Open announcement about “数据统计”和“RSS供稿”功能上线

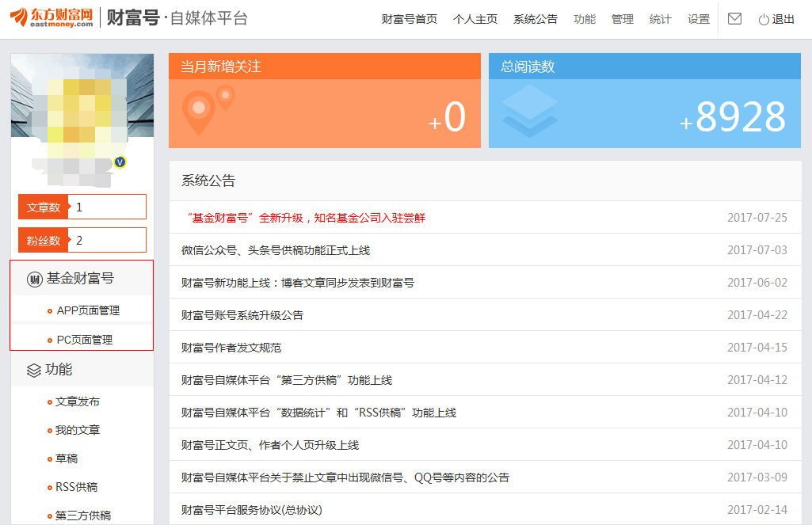(319, 413)
